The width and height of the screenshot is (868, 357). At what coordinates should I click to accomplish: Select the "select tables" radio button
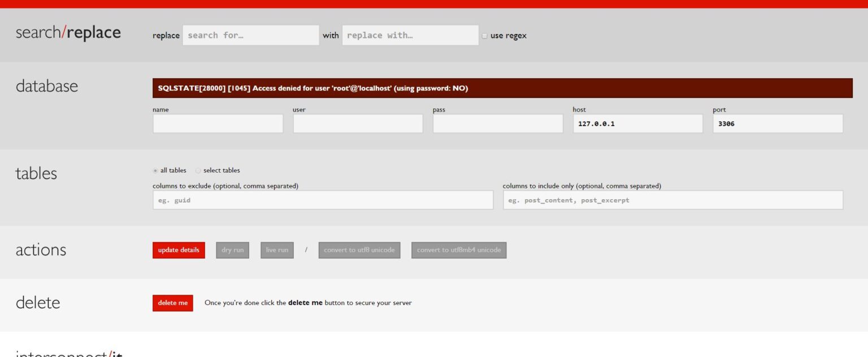198,170
